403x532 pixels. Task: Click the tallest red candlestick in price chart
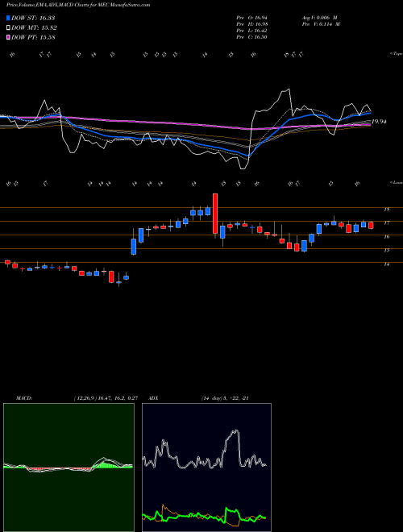tap(215, 214)
